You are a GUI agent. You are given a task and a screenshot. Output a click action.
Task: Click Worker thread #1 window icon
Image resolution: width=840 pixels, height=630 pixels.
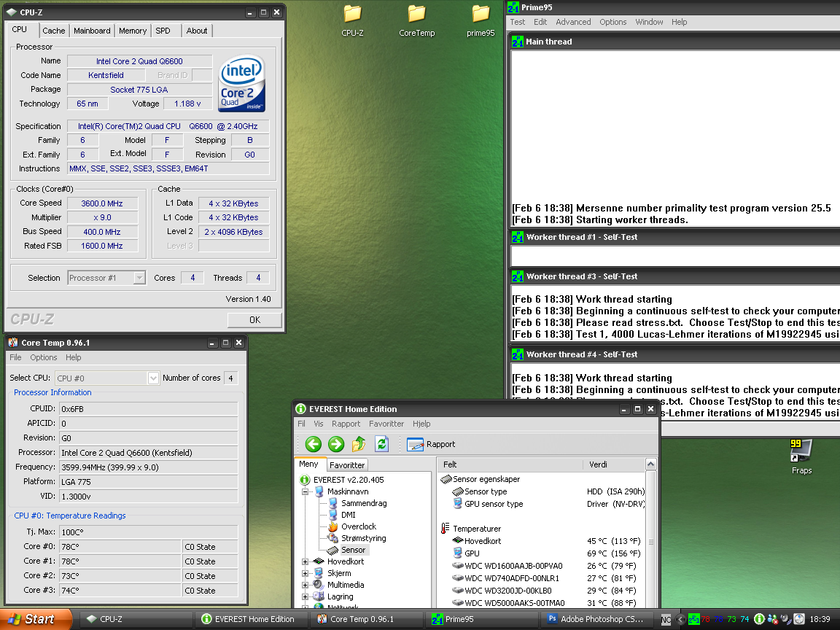pyautogui.click(x=518, y=237)
